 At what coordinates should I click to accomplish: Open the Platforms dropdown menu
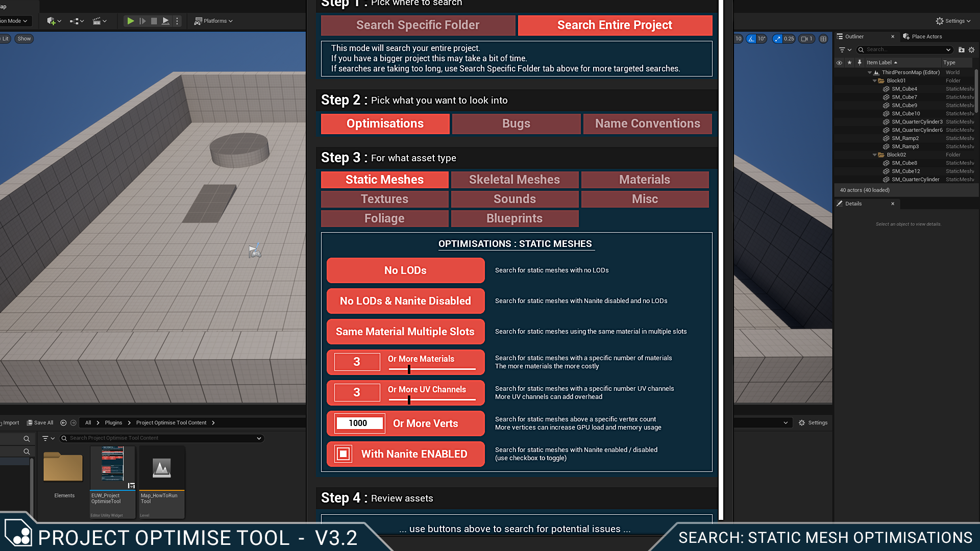[213, 21]
